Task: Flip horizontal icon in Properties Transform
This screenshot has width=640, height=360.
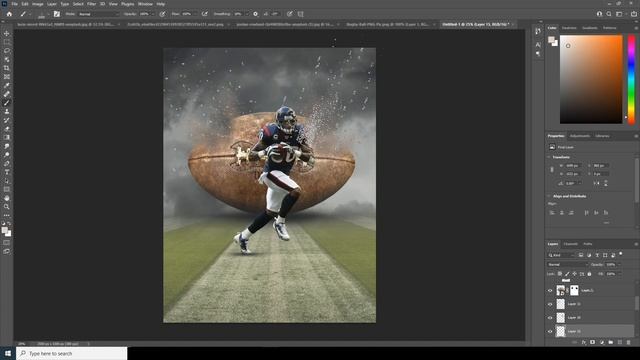Action: point(596,183)
